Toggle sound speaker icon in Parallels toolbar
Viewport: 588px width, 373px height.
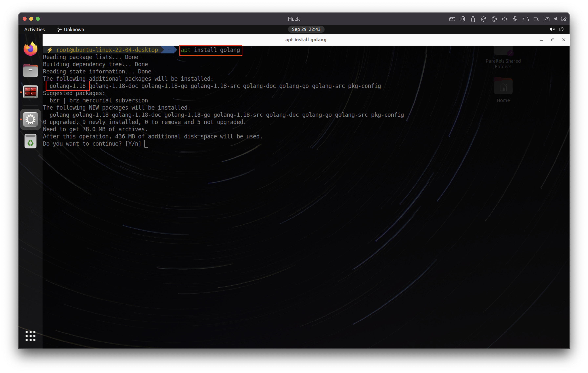504,19
